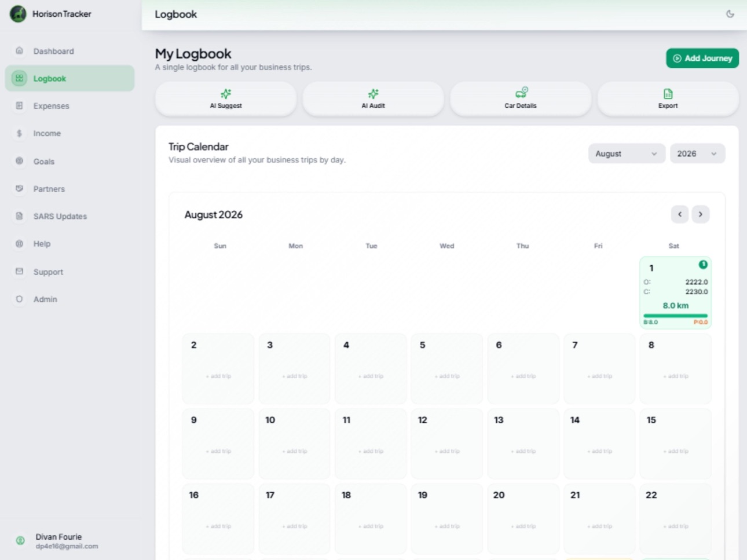Viewport: 747px width, 560px height.
Task: Click the Car Details car icon
Action: pos(521,93)
